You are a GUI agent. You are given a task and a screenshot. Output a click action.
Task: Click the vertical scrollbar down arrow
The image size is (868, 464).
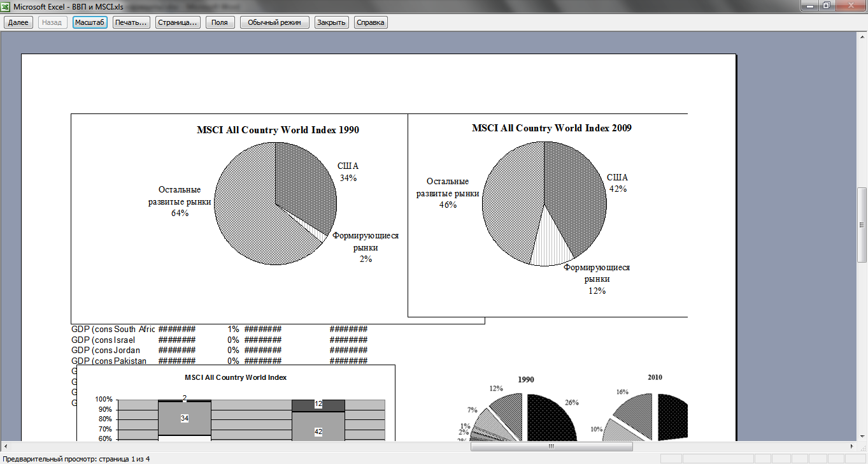pyautogui.click(x=862, y=435)
